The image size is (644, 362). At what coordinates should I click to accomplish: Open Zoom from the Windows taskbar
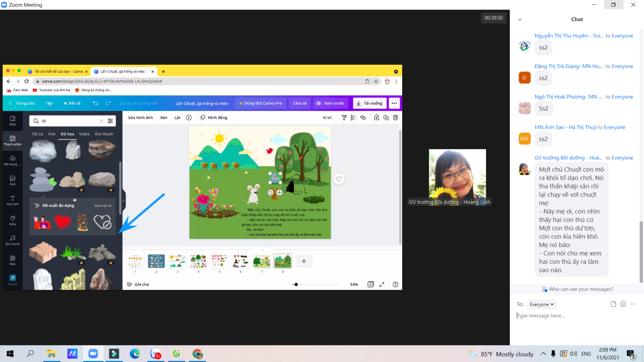[93, 354]
